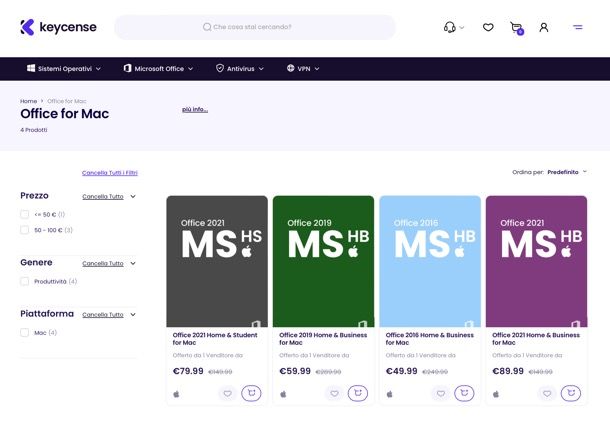Collapse the Prezzo filter section chevron
This screenshot has height=427, width=610.
click(x=133, y=196)
